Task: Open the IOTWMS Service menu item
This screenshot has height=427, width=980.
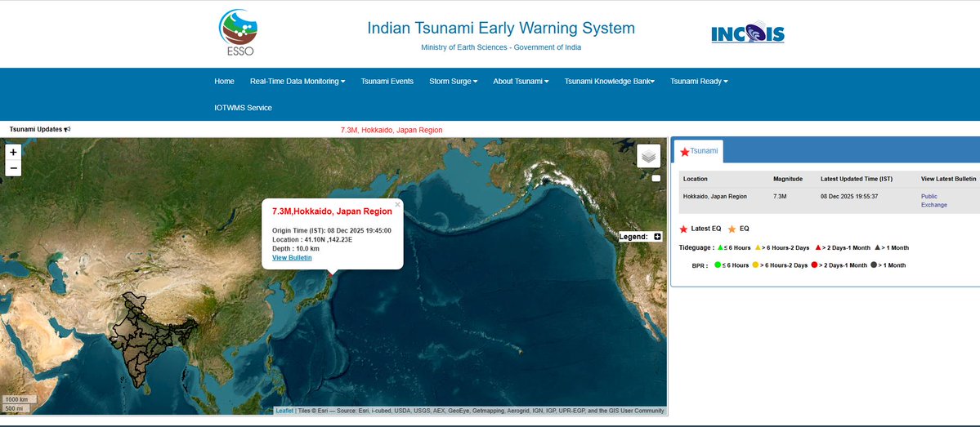Action: click(x=243, y=108)
